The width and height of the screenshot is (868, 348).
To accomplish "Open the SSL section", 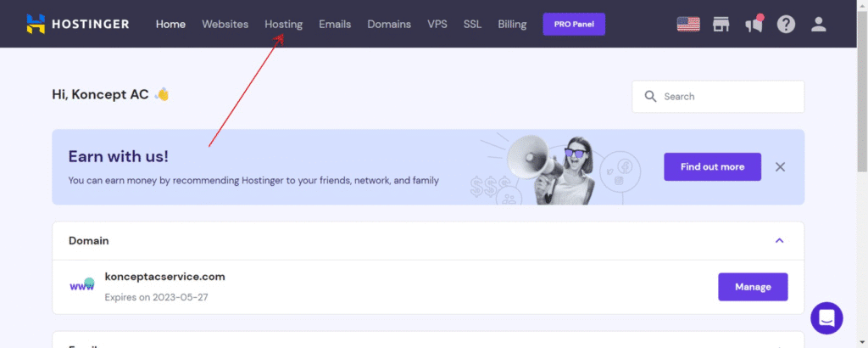I will [472, 25].
